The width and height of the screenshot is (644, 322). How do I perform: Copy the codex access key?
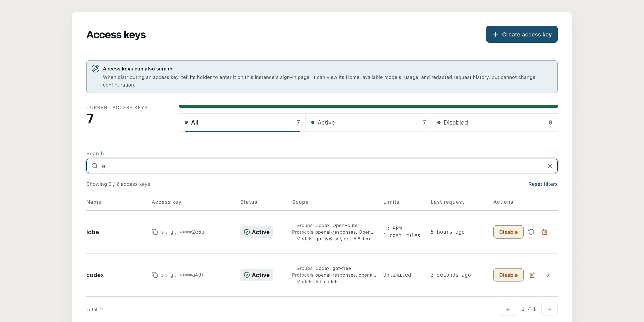pos(155,275)
